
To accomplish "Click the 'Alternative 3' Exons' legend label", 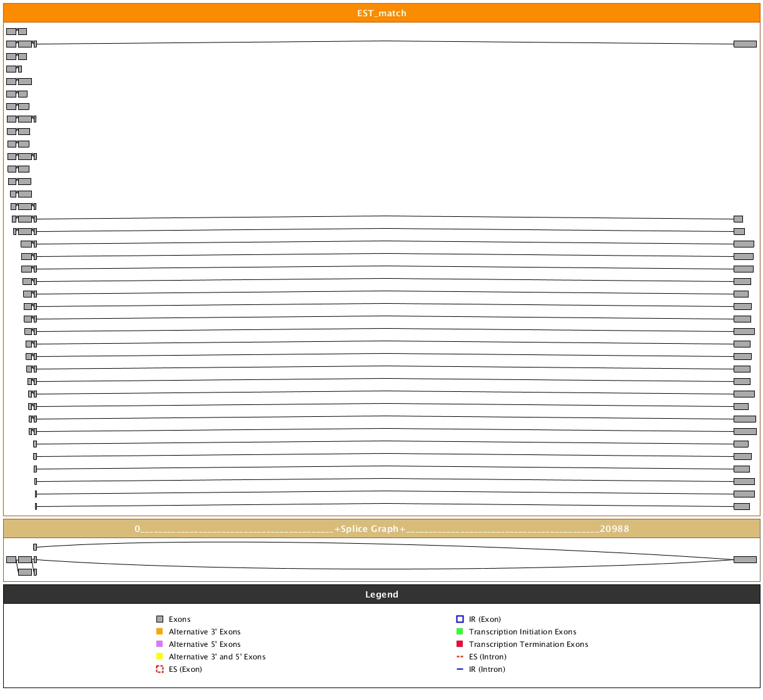I will tap(205, 632).
